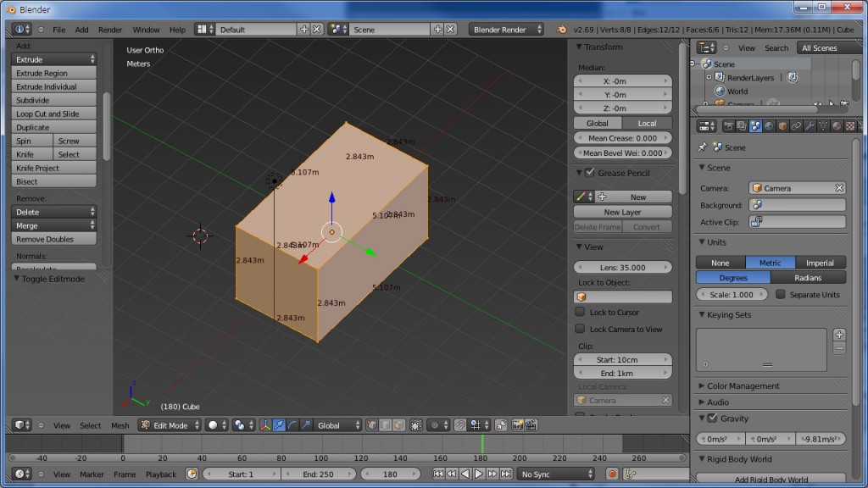Image resolution: width=868 pixels, height=488 pixels.
Task: Open the Mesh menu in the viewport header
Action: (x=120, y=425)
